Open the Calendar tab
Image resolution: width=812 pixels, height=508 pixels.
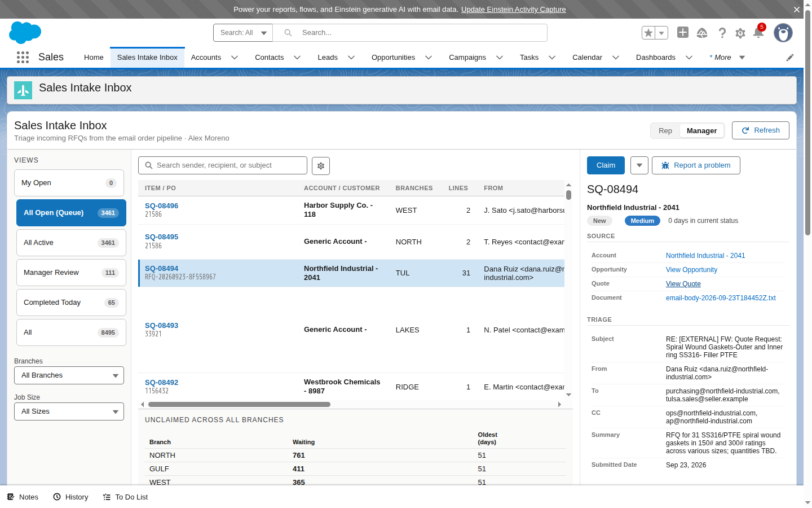[587, 58]
